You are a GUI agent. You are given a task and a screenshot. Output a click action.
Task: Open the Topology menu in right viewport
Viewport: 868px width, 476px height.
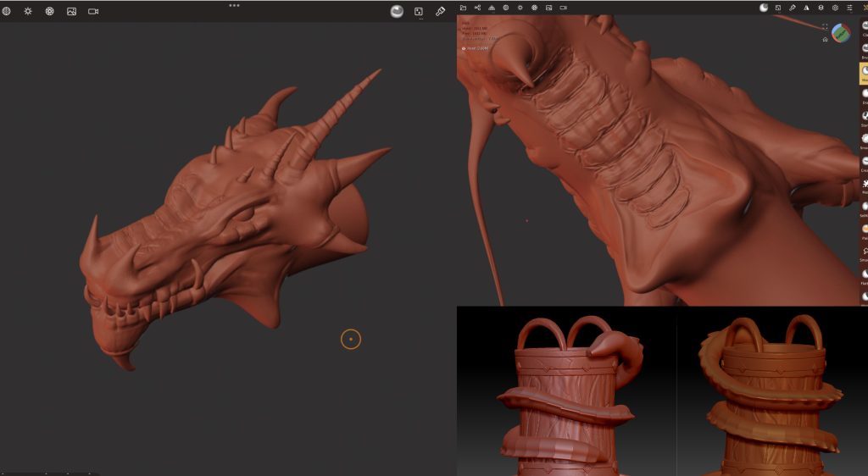tap(492, 8)
